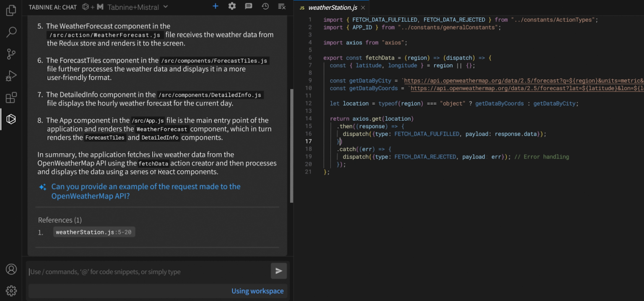Open the Search view in the sidebar
Screen dimensions: 644x301
[x=10, y=32]
